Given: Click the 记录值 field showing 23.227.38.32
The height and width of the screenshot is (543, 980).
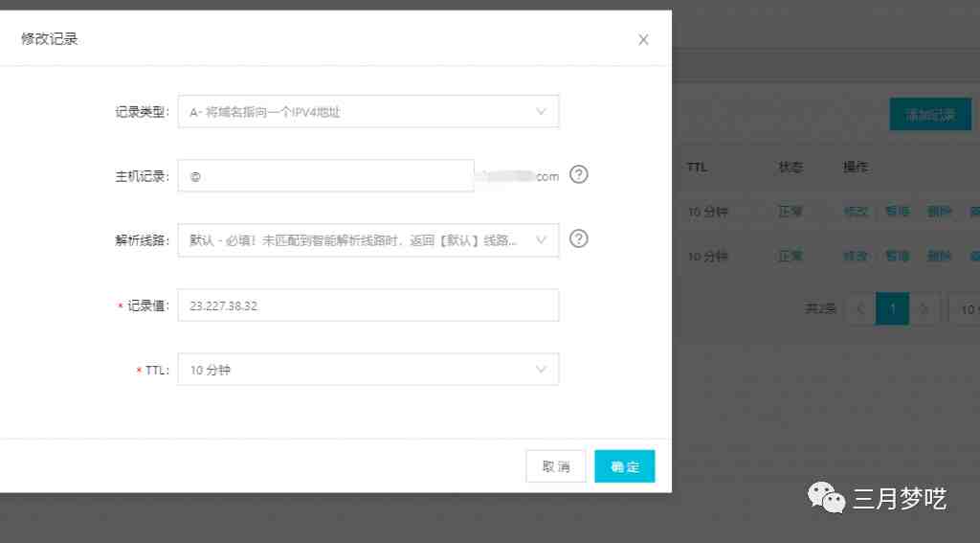Looking at the screenshot, I should coord(368,305).
